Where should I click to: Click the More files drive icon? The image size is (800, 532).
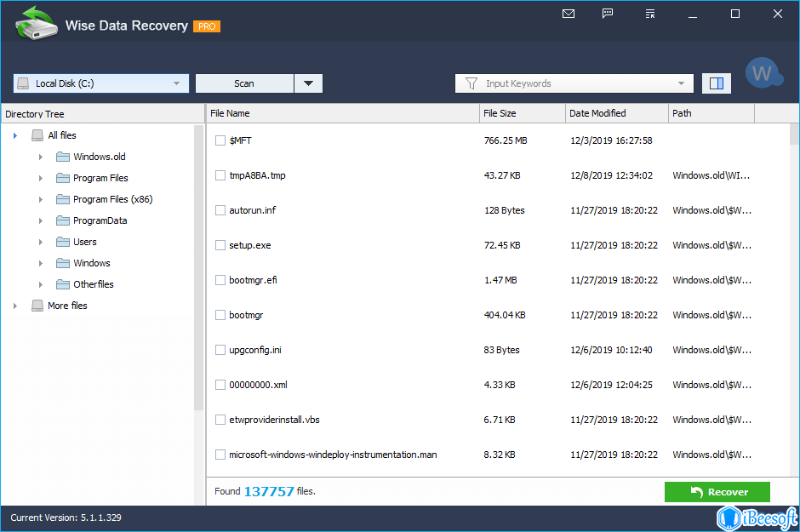37,306
